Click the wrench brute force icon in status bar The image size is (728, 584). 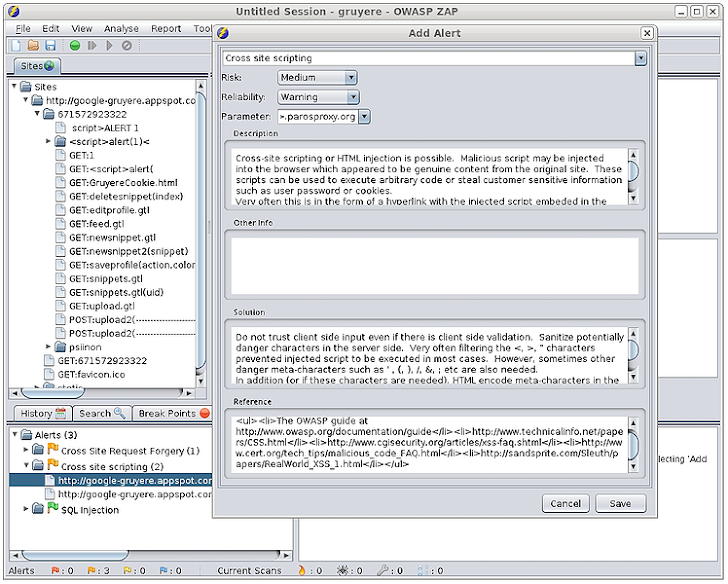click(x=383, y=571)
